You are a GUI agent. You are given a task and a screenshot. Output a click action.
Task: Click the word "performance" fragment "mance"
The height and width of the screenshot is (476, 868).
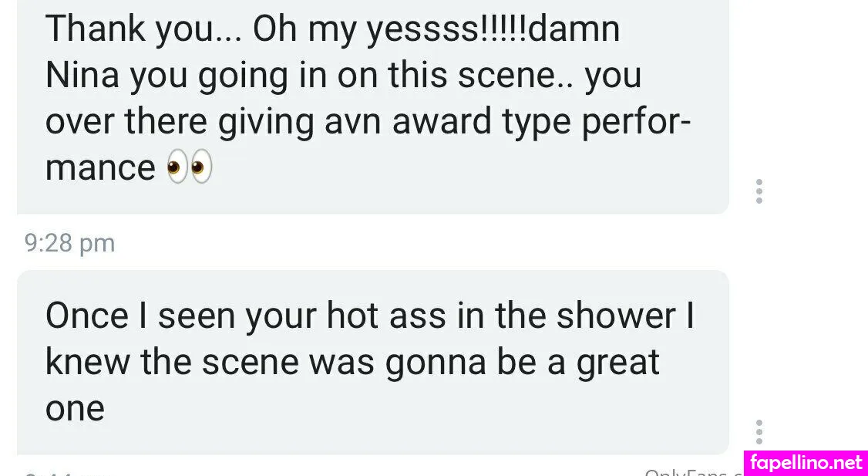pos(100,168)
